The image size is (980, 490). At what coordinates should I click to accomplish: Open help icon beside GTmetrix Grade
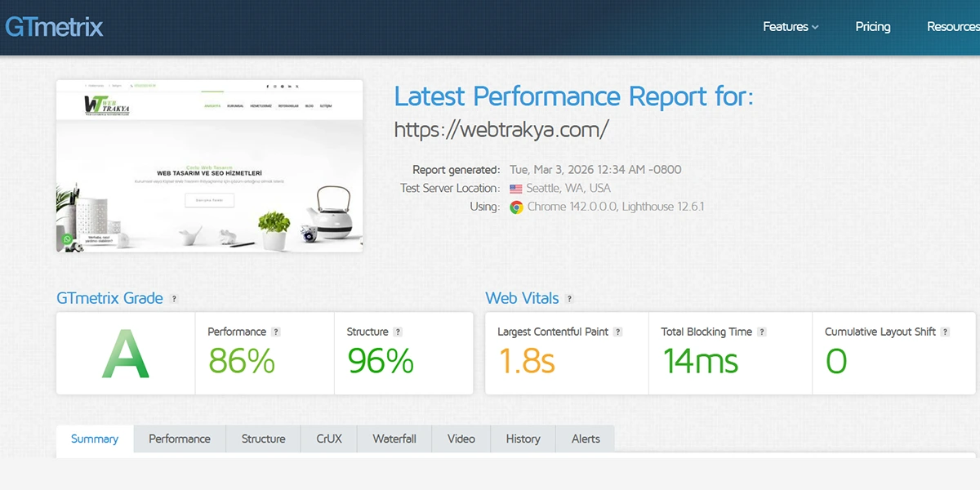174,299
